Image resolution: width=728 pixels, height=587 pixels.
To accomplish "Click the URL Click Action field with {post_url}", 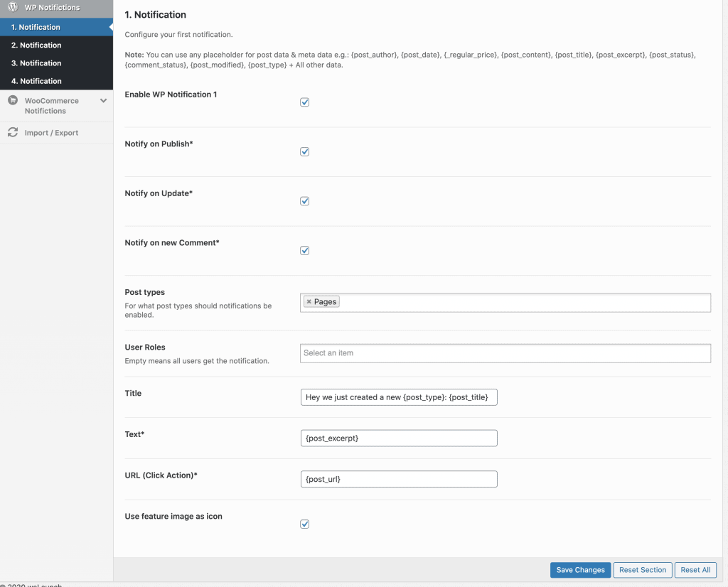I will (398, 478).
